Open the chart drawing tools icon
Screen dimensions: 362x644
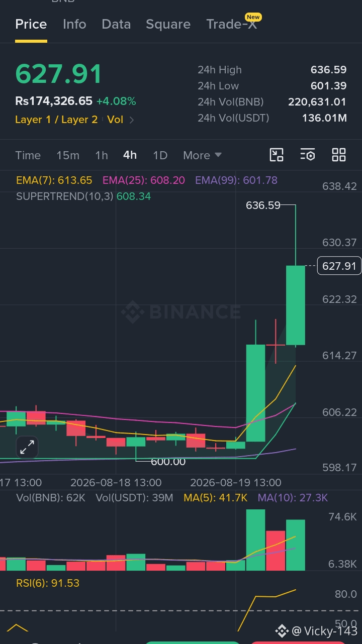(x=277, y=155)
